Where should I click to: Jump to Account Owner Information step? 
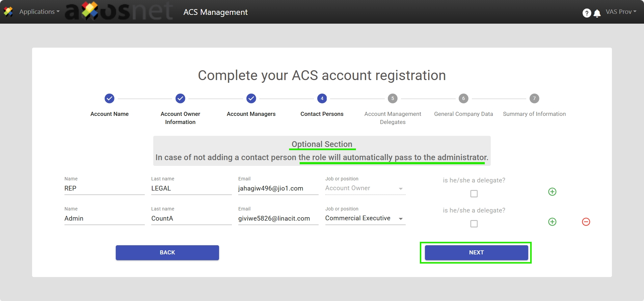pyautogui.click(x=180, y=99)
